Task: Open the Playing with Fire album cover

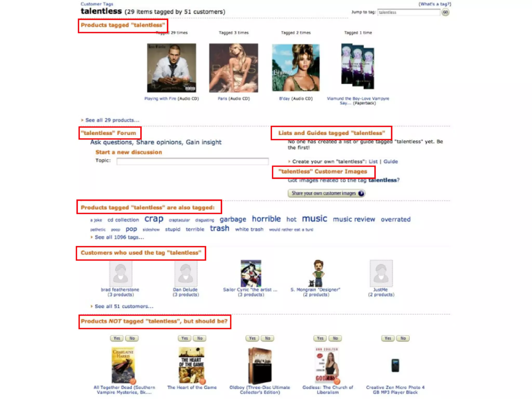Action: pos(171,68)
